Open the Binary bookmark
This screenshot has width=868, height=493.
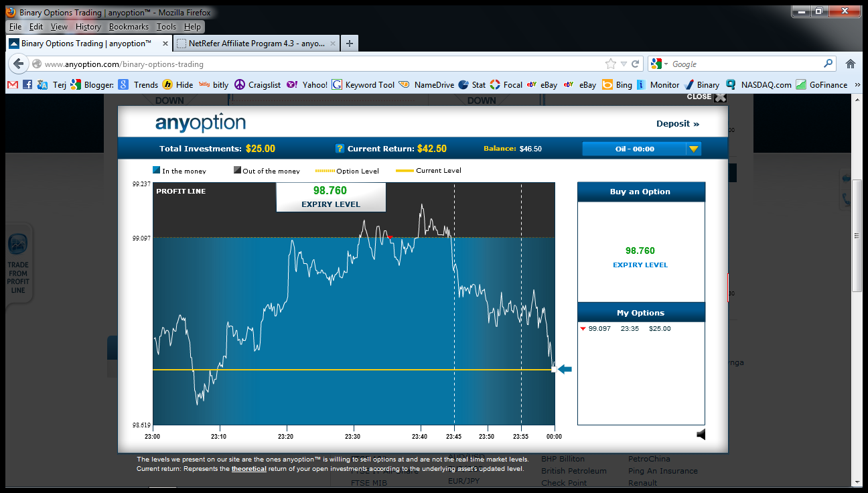click(x=702, y=85)
